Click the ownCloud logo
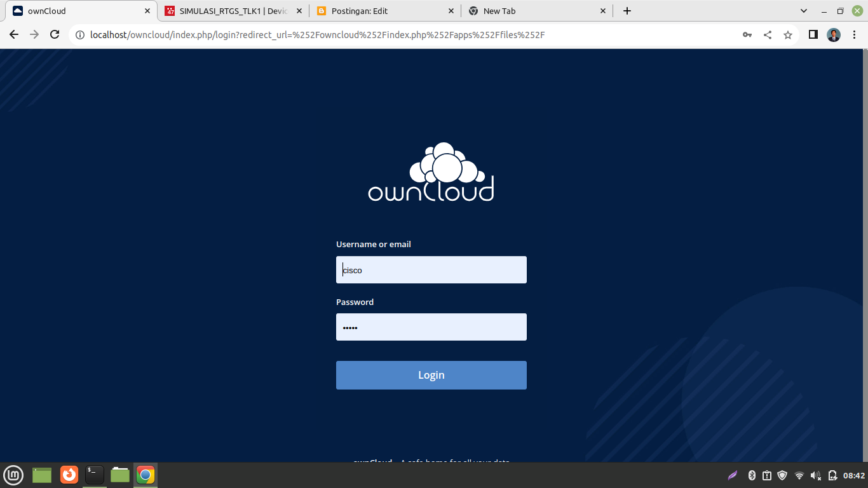Image resolution: width=868 pixels, height=488 pixels. click(431, 172)
